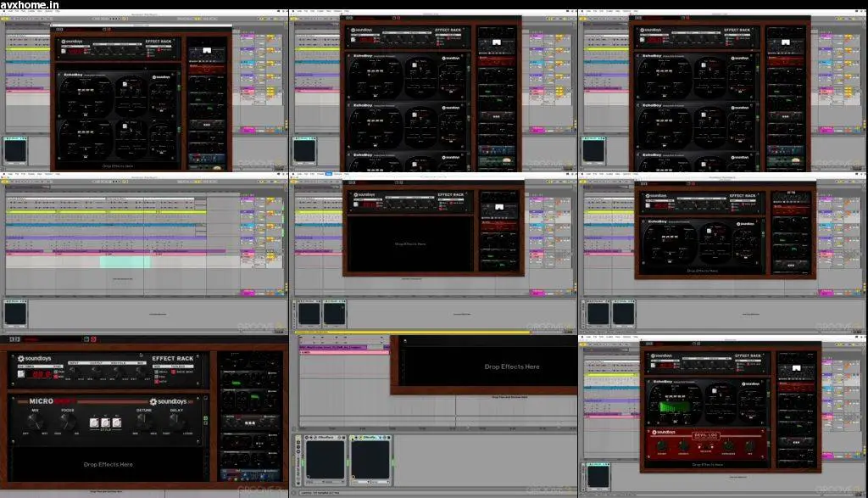The width and height of the screenshot is (868, 498).
Task: Click the MicroShift DETUNE knob
Action: (x=142, y=422)
